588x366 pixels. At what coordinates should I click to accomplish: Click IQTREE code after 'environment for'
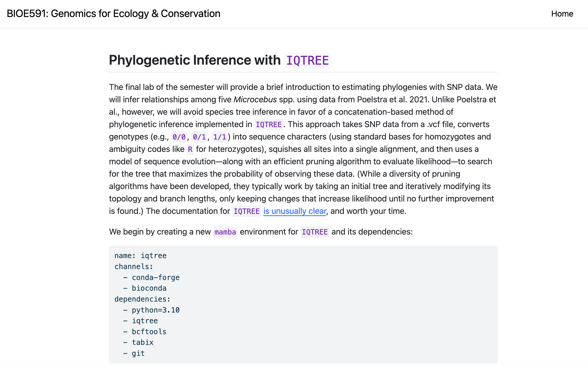pyautogui.click(x=315, y=232)
